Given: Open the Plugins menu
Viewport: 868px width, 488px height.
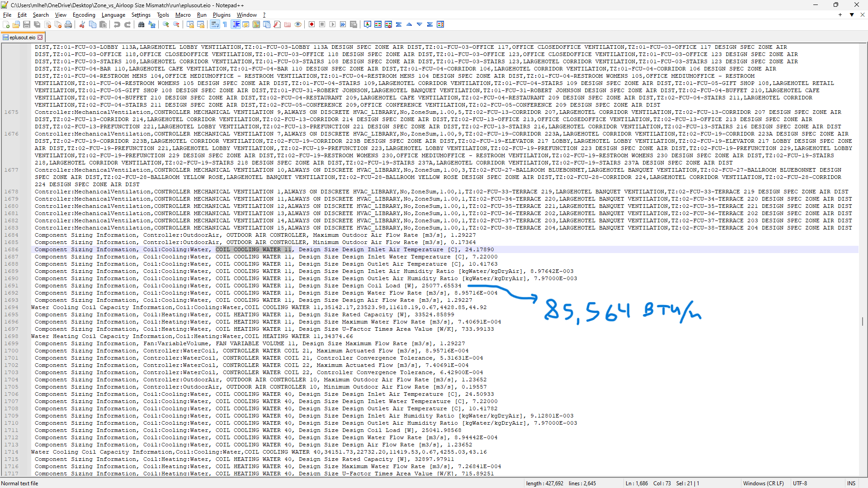Looking at the screenshot, I should [x=222, y=15].
